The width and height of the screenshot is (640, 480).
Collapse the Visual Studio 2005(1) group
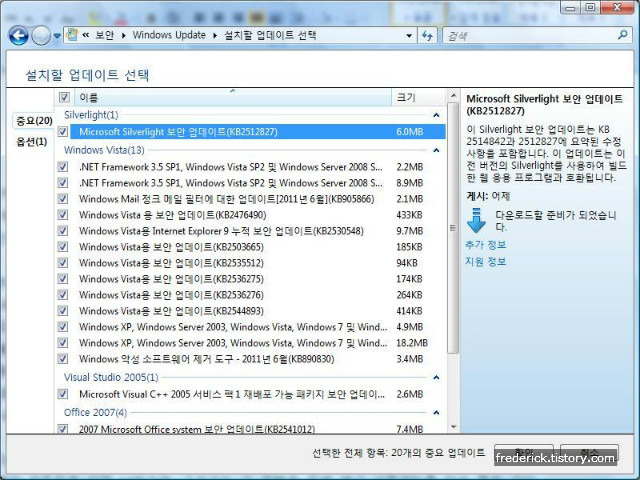(x=436, y=378)
